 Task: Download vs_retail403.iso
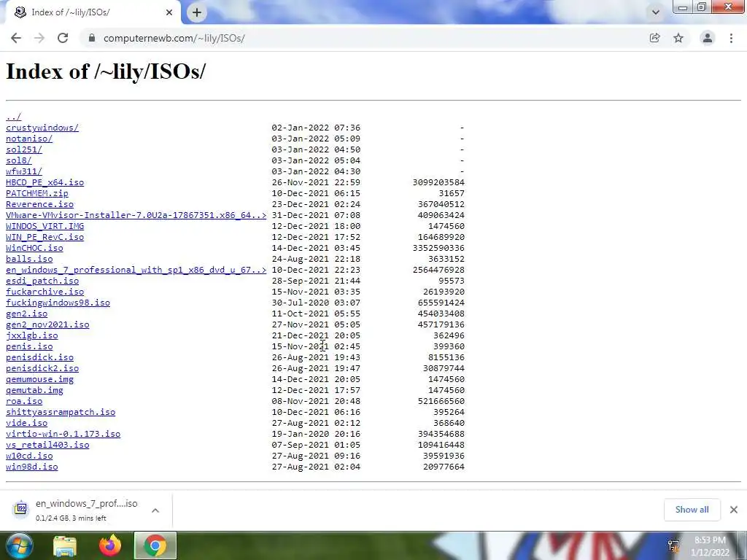click(47, 446)
